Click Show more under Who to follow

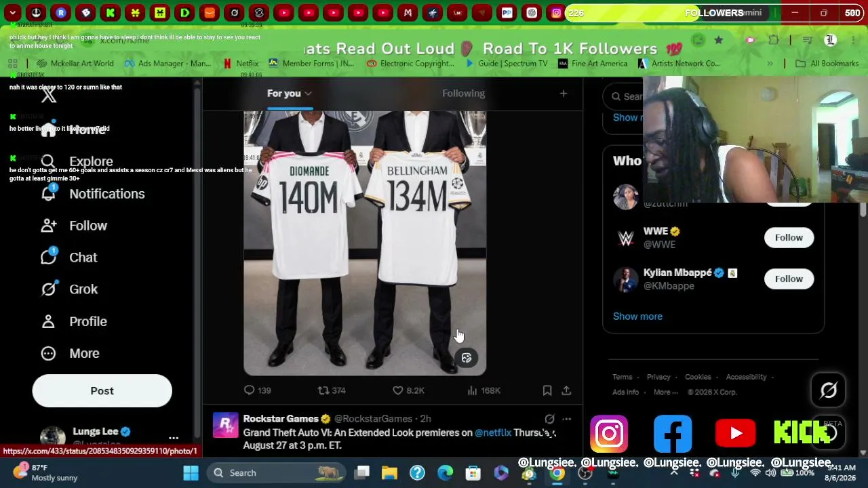click(x=637, y=317)
